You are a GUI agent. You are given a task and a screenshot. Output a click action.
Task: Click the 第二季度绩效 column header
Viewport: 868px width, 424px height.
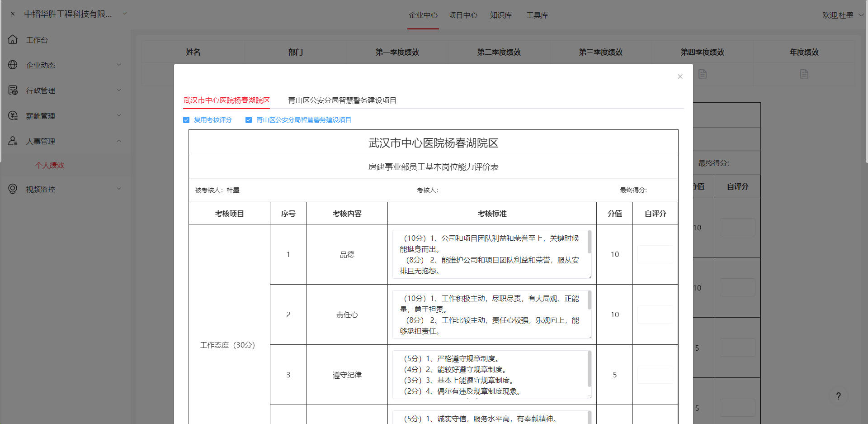coord(499,52)
